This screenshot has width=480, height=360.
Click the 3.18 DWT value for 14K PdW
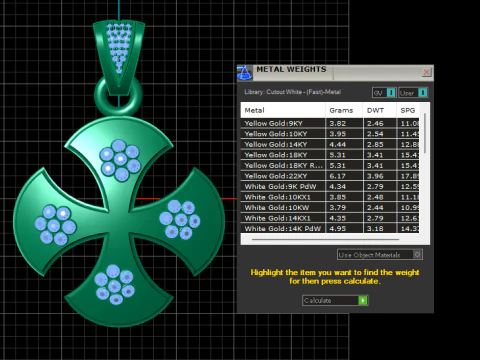point(375,229)
